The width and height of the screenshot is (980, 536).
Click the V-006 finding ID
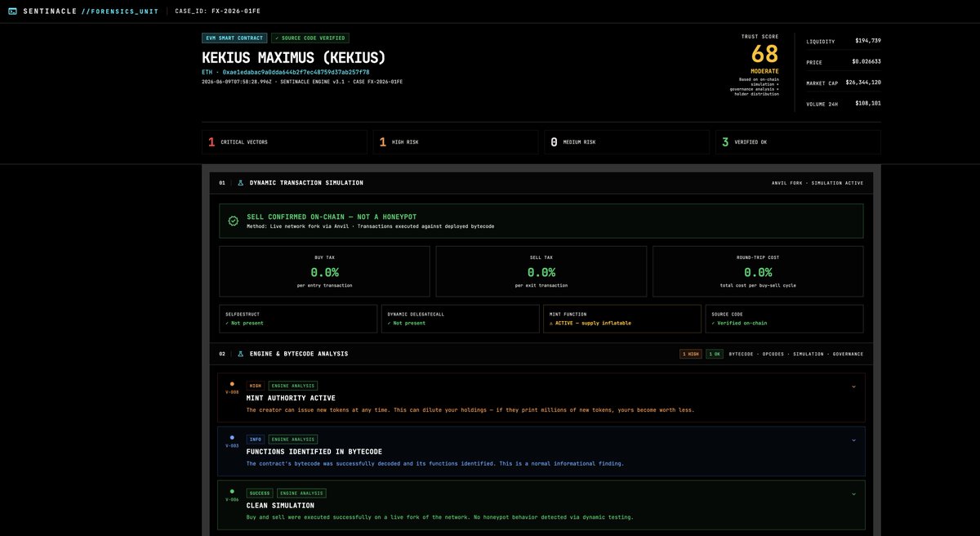[232, 499]
